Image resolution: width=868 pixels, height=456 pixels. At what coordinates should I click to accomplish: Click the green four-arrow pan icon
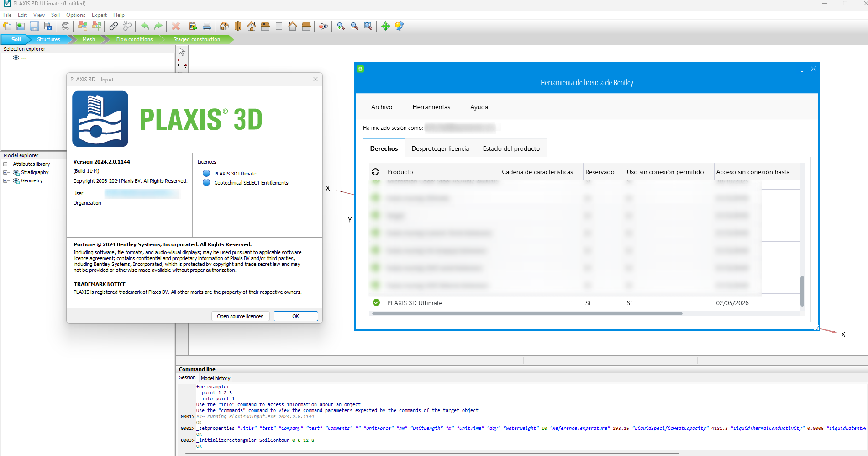(x=386, y=26)
